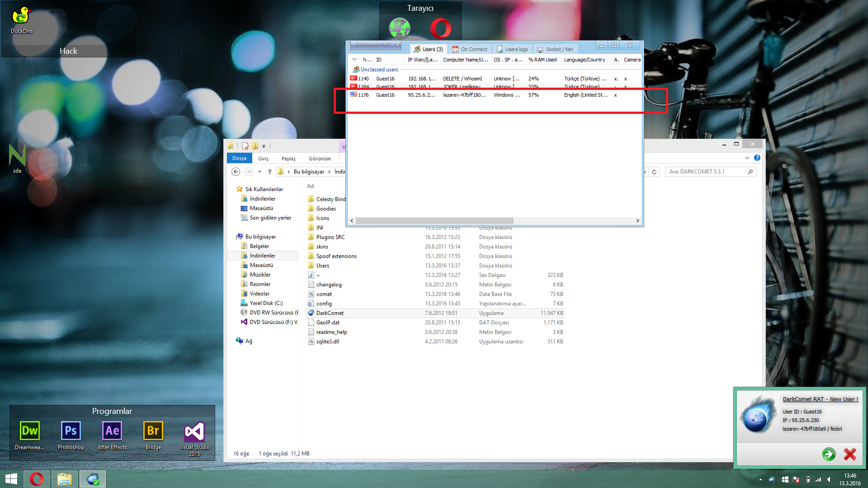The width and height of the screenshot is (868, 488).
Task: Open the Action Center flag icon
Action: (796, 479)
